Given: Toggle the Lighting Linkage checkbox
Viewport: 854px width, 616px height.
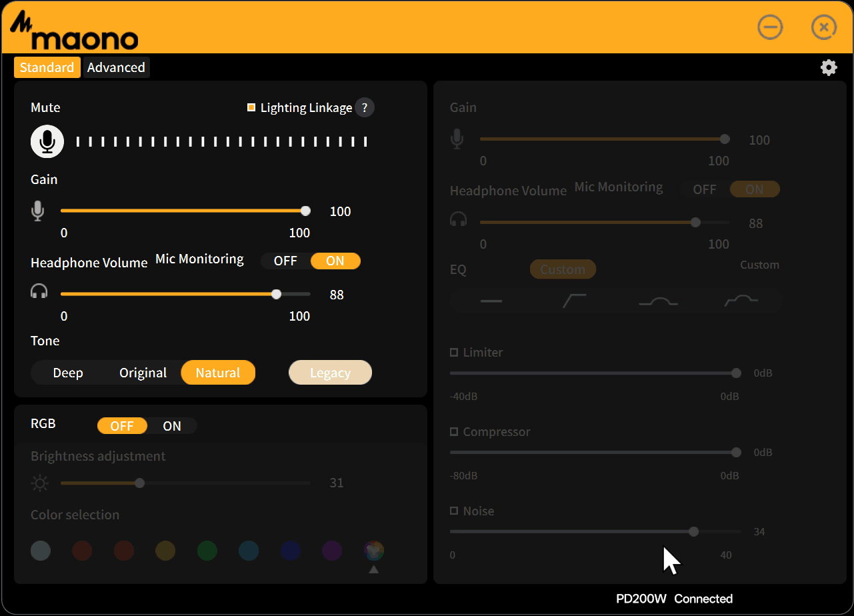Looking at the screenshot, I should click(x=251, y=107).
